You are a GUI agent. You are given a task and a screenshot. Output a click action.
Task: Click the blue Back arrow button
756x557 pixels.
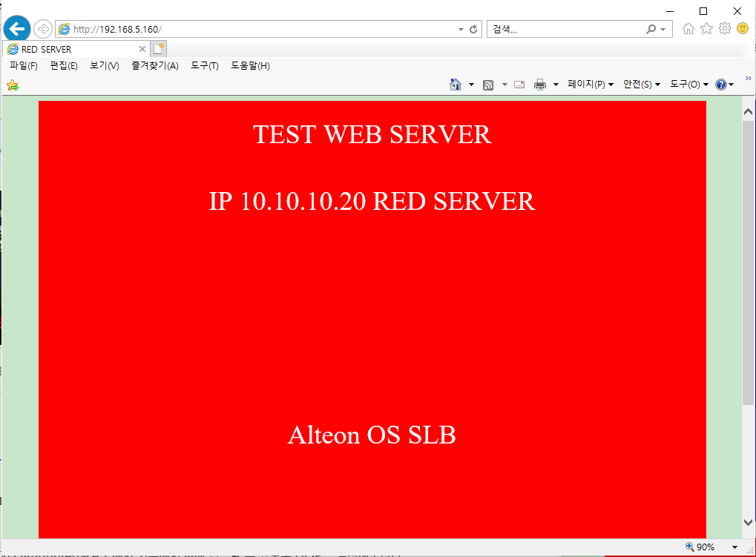pyautogui.click(x=17, y=29)
